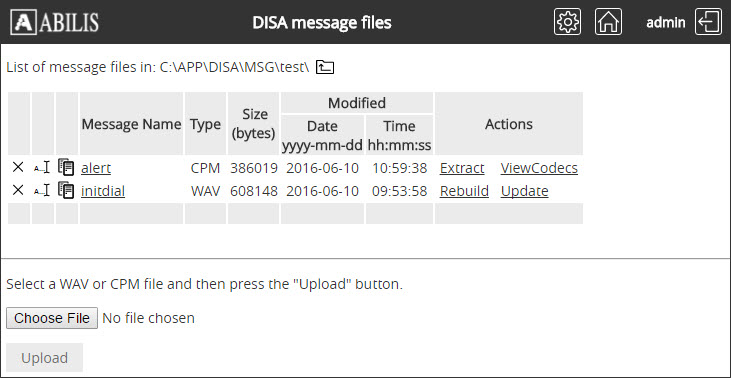
Task: Open the alert message link
Action: (x=96, y=168)
